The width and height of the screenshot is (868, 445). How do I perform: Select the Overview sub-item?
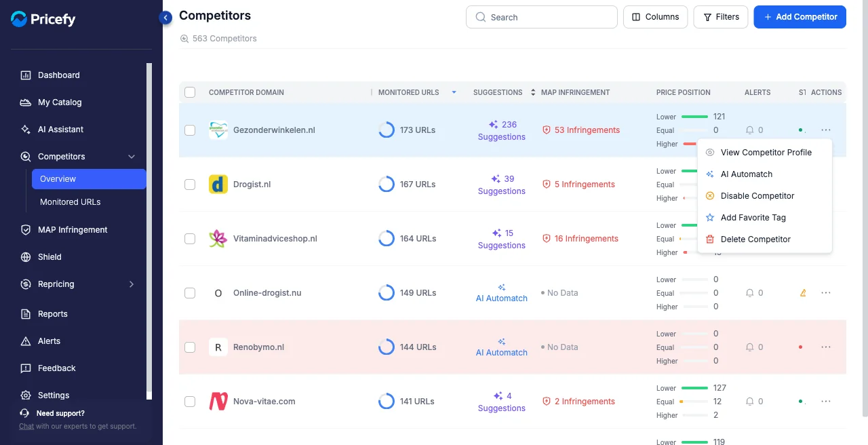(x=89, y=179)
